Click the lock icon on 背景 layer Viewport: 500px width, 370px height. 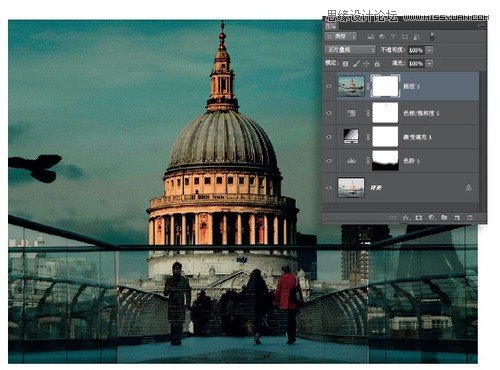click(x=469, y=188)
